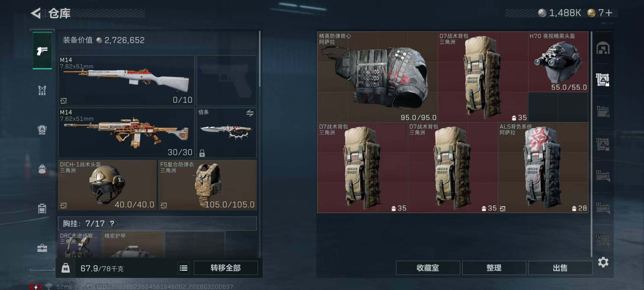
Task: Click the question mark next to 胸挂 7/17
Action: pyautogui.click(x=112, y=223)
